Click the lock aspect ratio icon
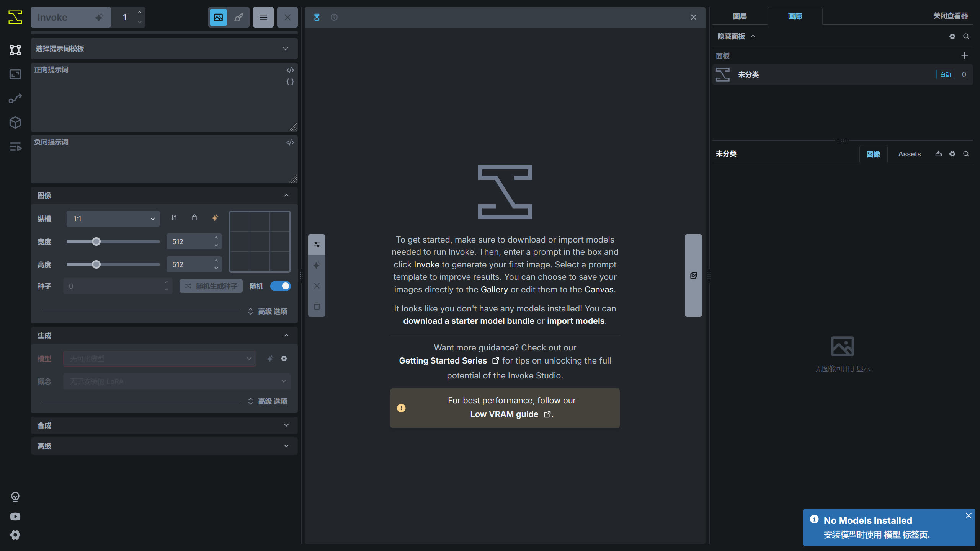 tap(194, 218)
